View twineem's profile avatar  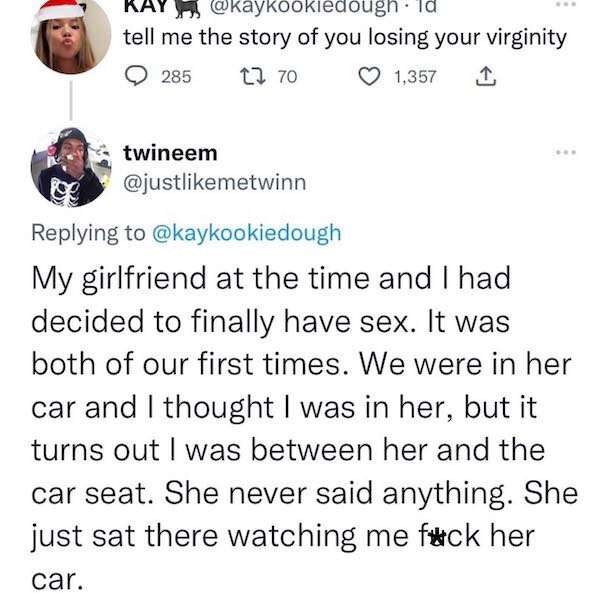[x=72, y=166]
